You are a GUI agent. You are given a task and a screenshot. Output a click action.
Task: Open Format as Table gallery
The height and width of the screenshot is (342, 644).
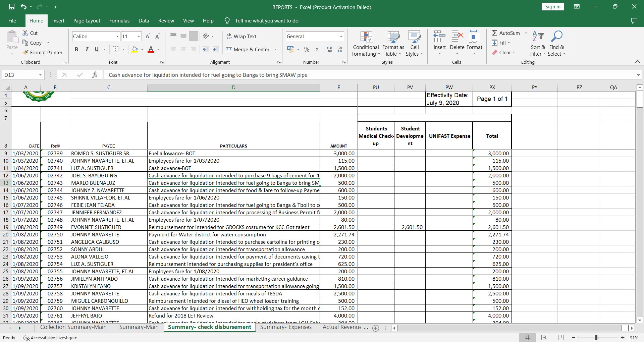393,44
